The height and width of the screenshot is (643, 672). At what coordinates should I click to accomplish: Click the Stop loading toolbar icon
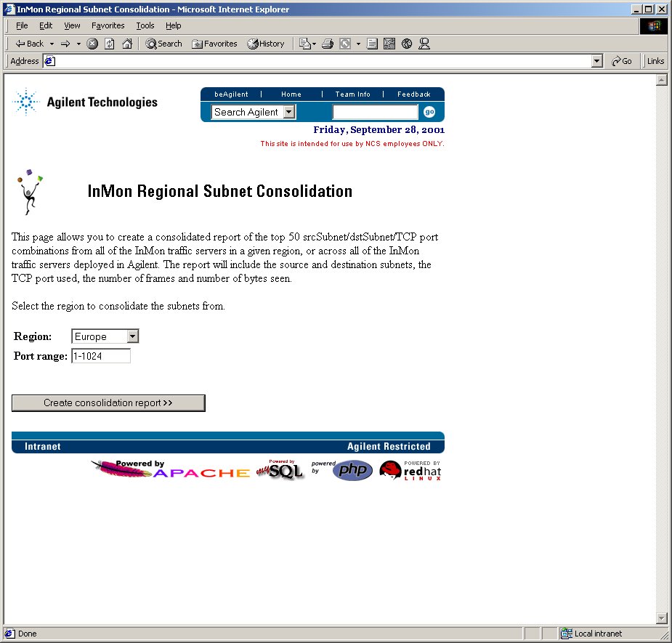[92, 44]
